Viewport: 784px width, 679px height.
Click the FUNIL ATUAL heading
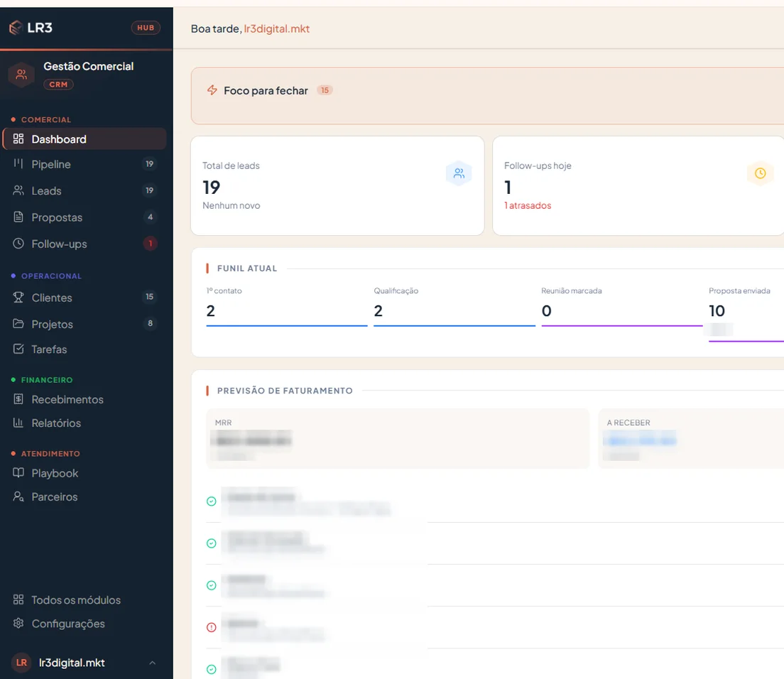tap(247, 268)
